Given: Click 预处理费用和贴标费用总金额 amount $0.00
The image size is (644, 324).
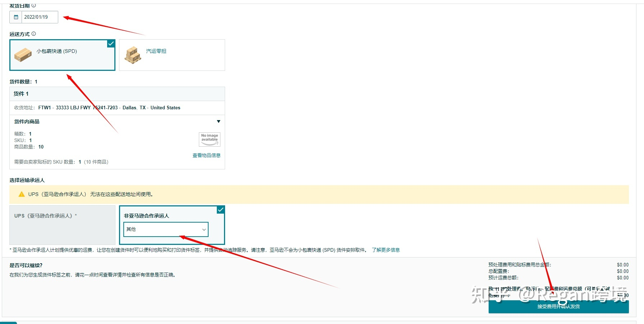Looking at the screenshot, I should coord(623,265).
